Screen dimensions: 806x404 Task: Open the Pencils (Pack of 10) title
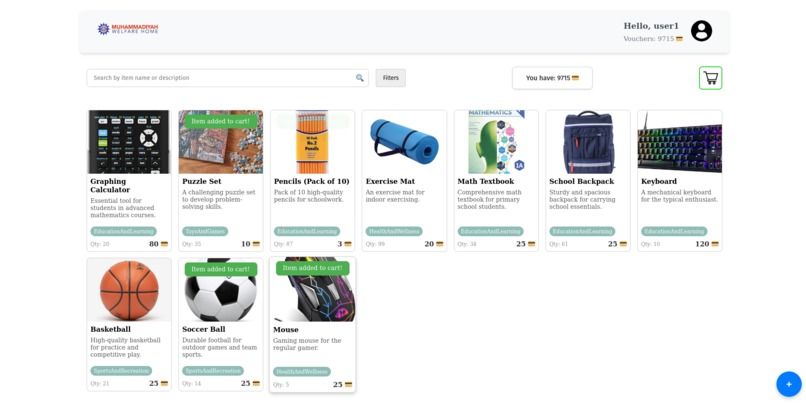pyautogui.click(x=312, y=181)
